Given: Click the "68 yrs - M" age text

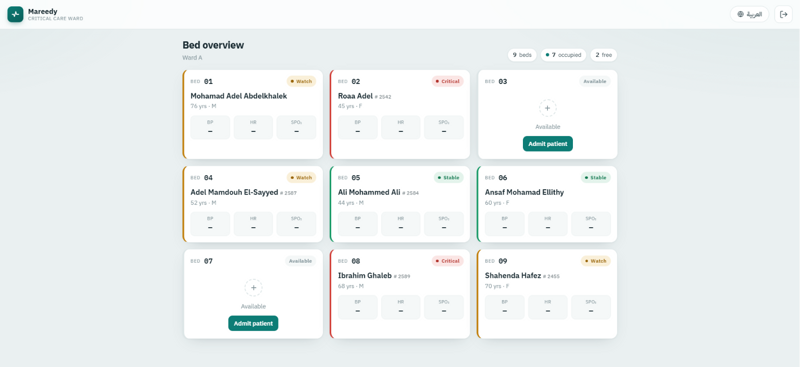Looking at the screenshot, I should (x=351, y=286).
